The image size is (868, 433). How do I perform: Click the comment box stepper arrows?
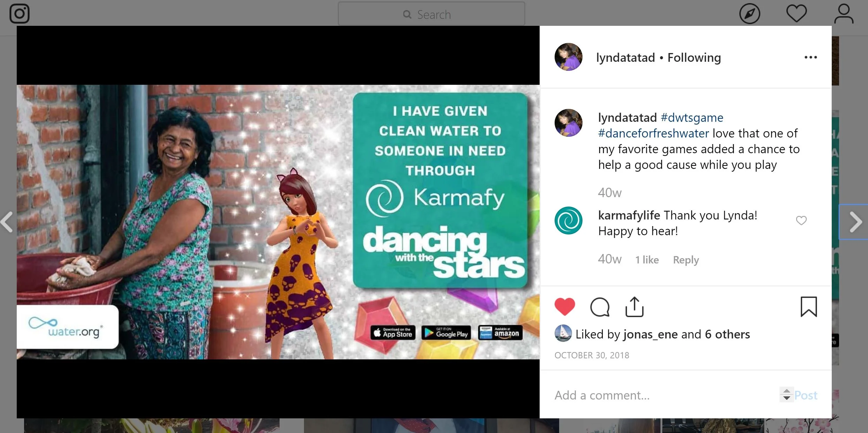click(x=786, y=395)
